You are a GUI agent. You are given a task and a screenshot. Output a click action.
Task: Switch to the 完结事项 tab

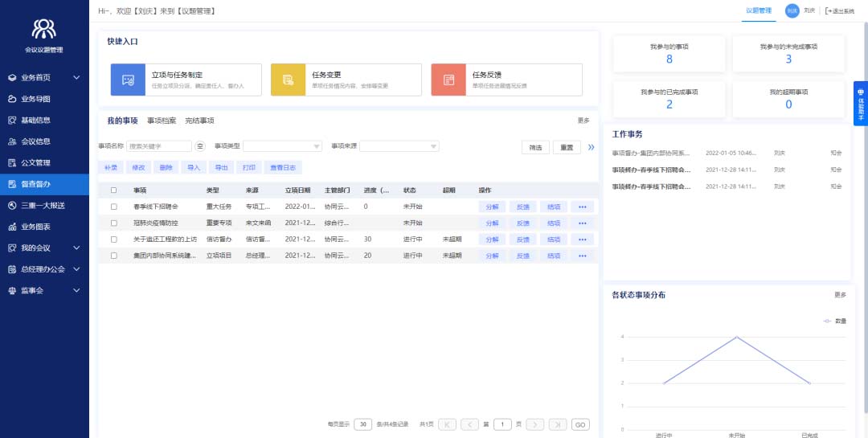(x=199, y=121)
